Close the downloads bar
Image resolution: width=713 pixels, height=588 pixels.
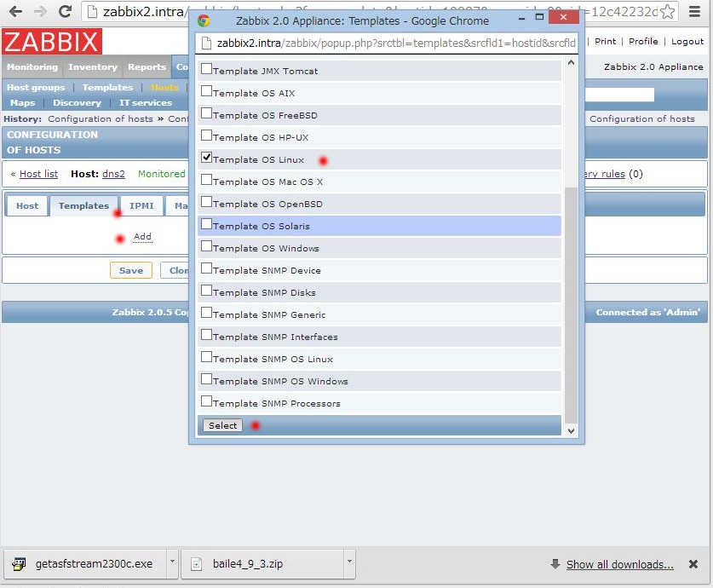tap(693, 564)
